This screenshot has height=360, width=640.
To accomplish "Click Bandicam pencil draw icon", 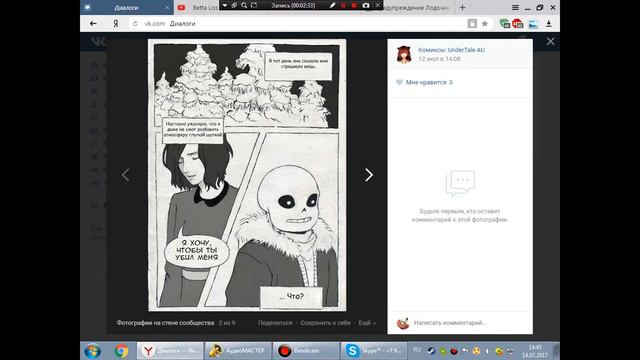I will pos(332,5).
